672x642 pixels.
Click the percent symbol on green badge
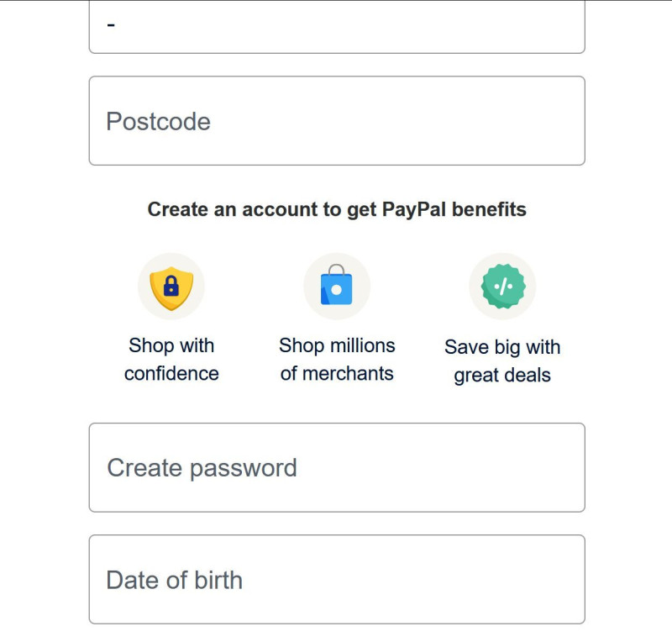tap(502, 287)
